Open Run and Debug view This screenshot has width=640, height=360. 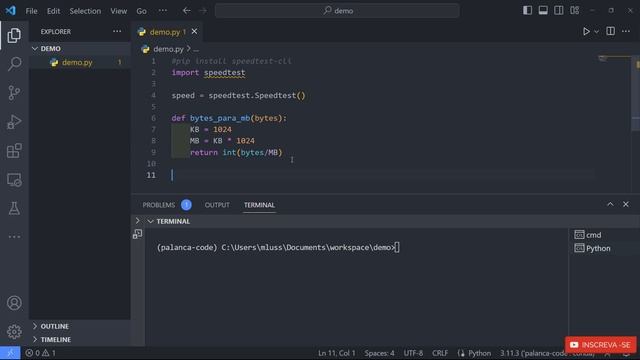click(14, 122)
